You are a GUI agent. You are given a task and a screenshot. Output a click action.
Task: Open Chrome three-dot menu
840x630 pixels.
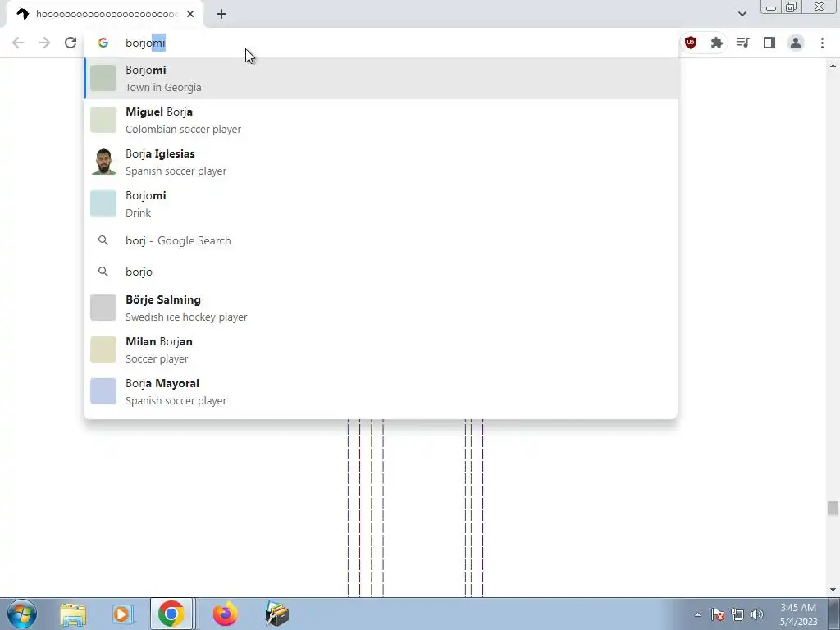point(822,43)
